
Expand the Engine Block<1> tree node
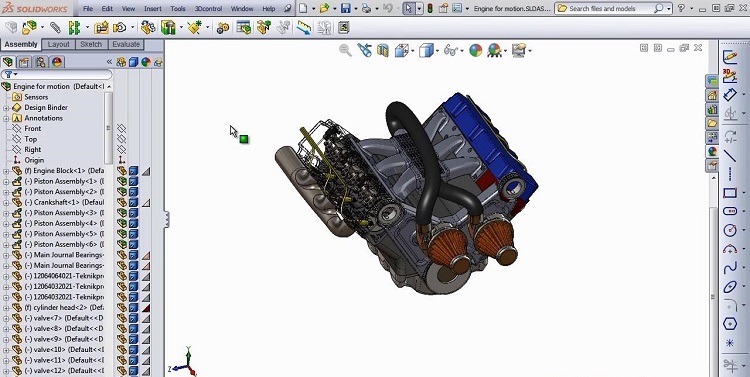click(6, 171)
